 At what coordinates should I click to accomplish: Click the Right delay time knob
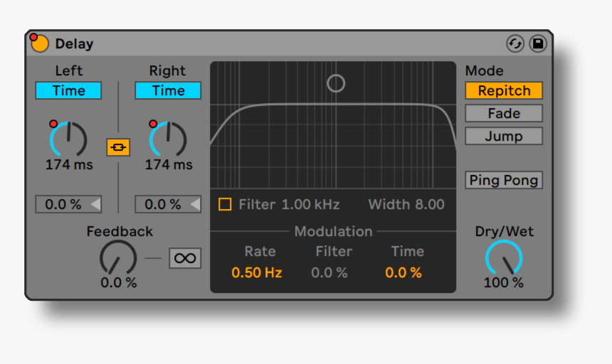169,139
